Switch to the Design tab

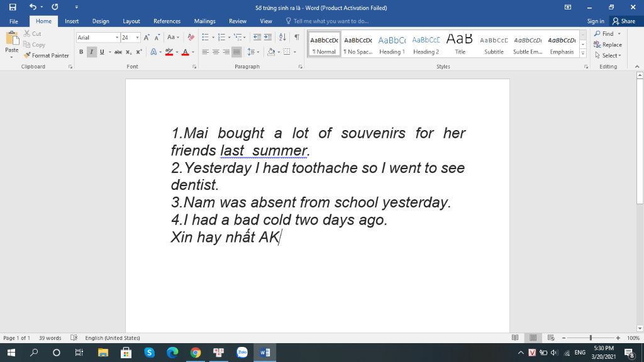(101, 21)
